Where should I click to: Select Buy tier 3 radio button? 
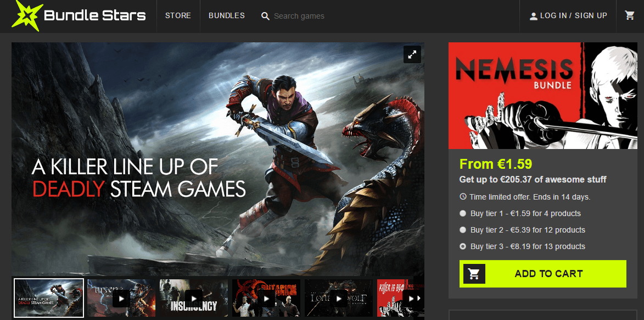463,246
